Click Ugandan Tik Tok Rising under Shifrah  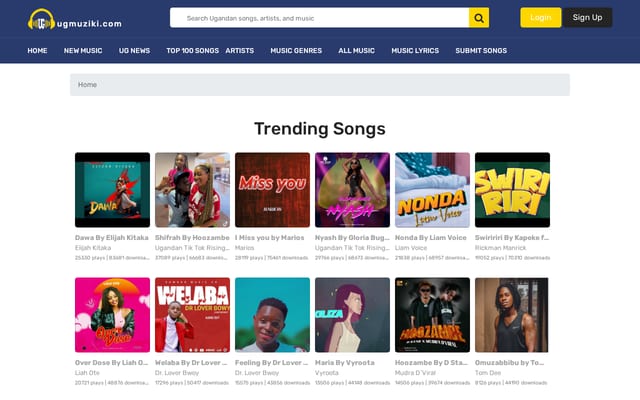tap(192, 248)
